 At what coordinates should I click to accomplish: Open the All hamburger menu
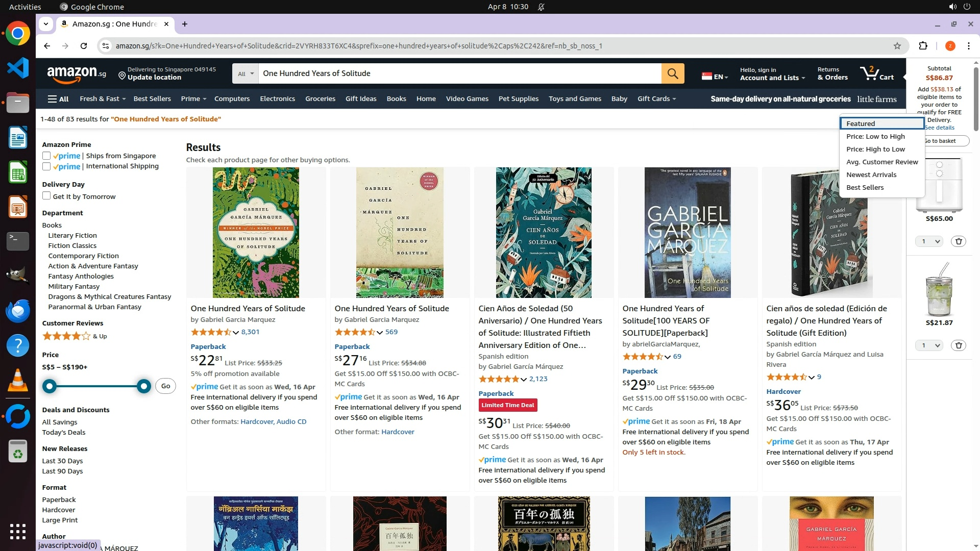click(58, 99)
